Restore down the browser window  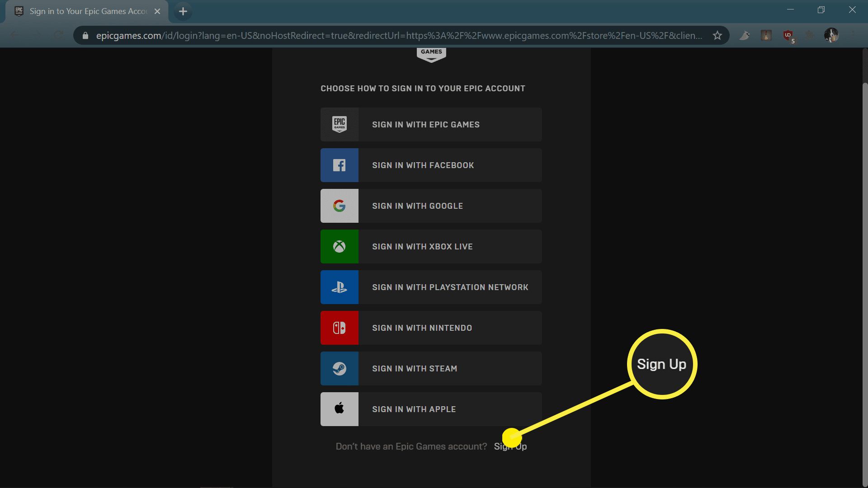(821, 10)
